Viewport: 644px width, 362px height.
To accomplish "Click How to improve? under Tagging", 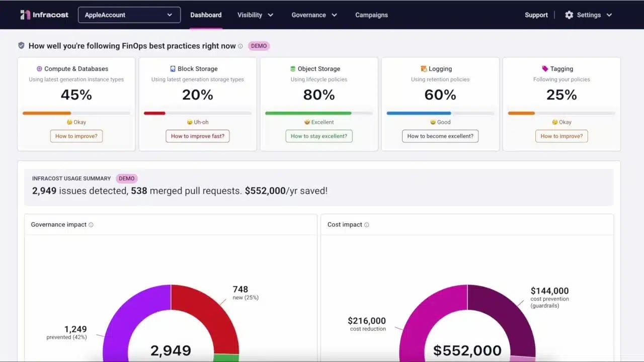I will pos(561,136).
